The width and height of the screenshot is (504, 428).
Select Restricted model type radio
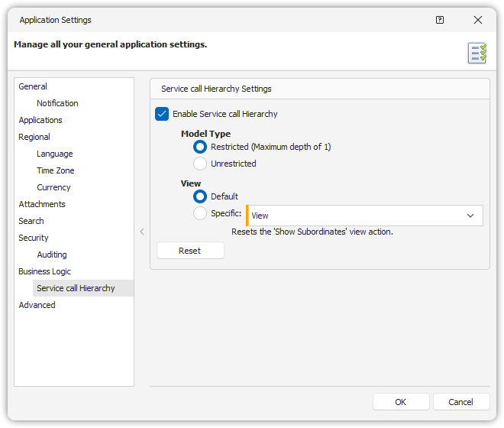coord(200,147)
